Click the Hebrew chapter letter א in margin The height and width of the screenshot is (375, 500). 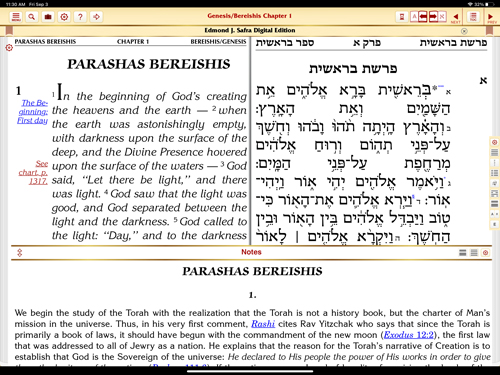pyautogui.click(x=483, y=80)
